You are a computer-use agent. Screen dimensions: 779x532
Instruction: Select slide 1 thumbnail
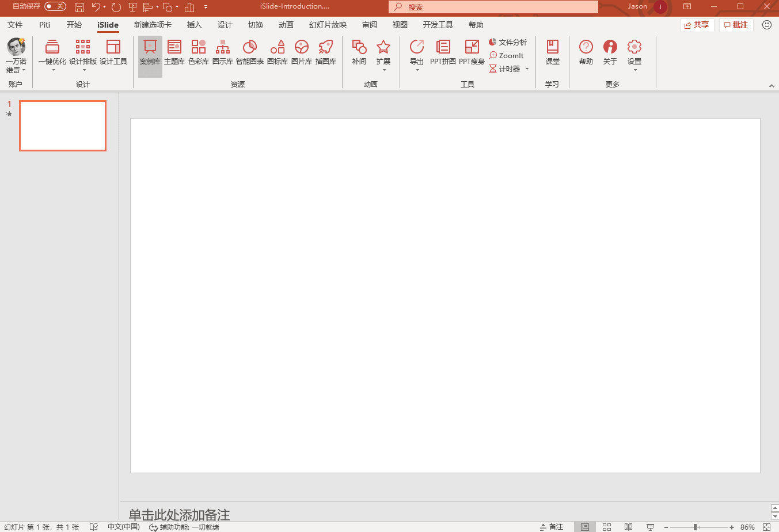63,126
